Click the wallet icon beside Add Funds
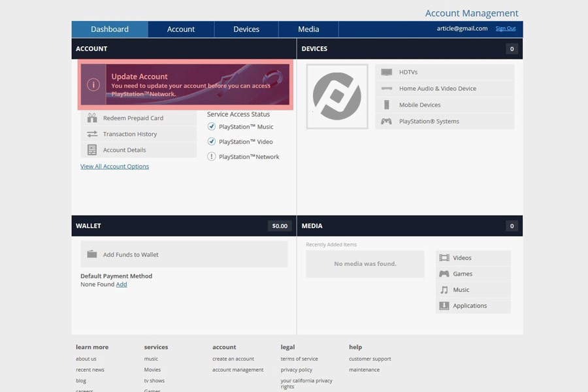Screen dimensions: 588x392 pyautogui.click(x=92, y=254)
